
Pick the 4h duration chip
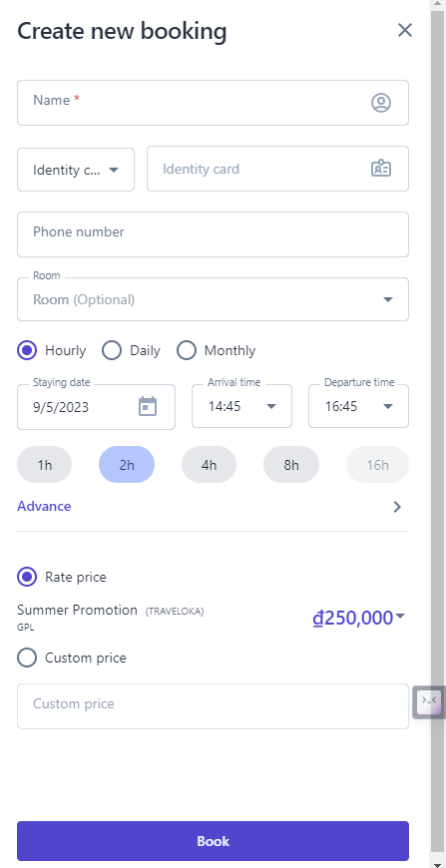pyautogui.click(x=210, y=465)
